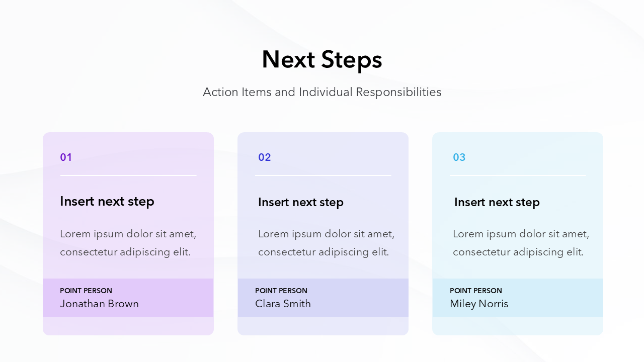Viewport: 644px width, 362px height.
Task: Click the name "Miley Norris"
Action: click(479, 304)
